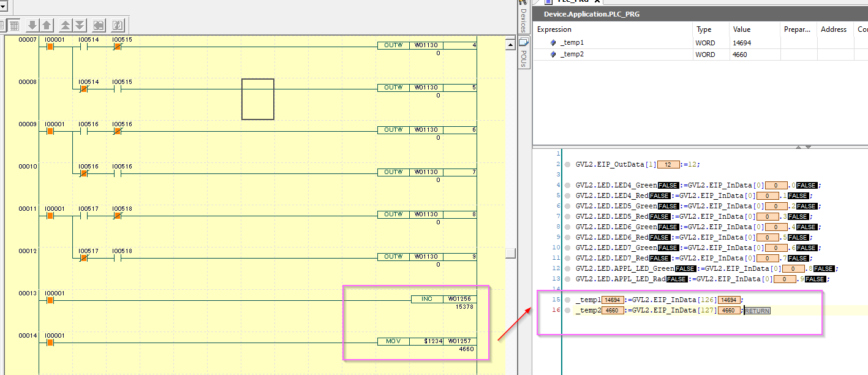
Task: Toggle breakpoint dot on APPL_LED_Rad line
Action: (x=567, y=279)
